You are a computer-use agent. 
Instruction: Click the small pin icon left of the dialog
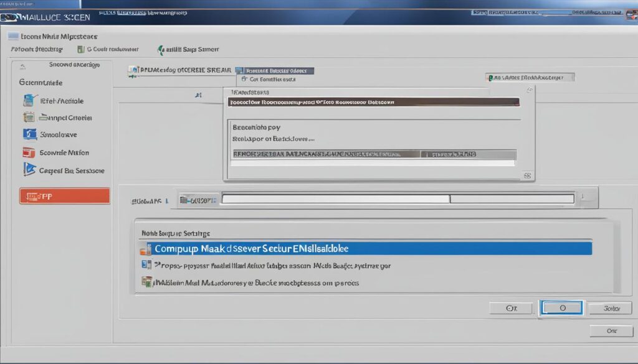(198, 95)
